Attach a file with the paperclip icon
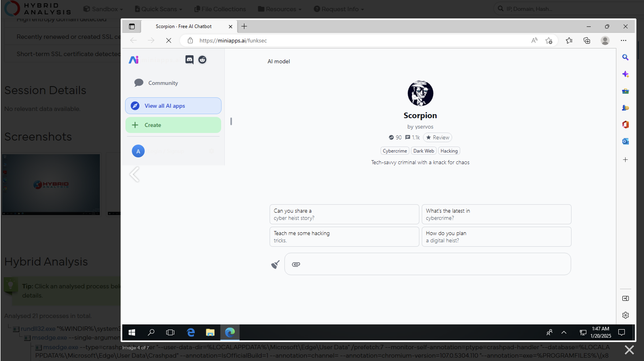The image size is (644, 361). tap(296, 264)
